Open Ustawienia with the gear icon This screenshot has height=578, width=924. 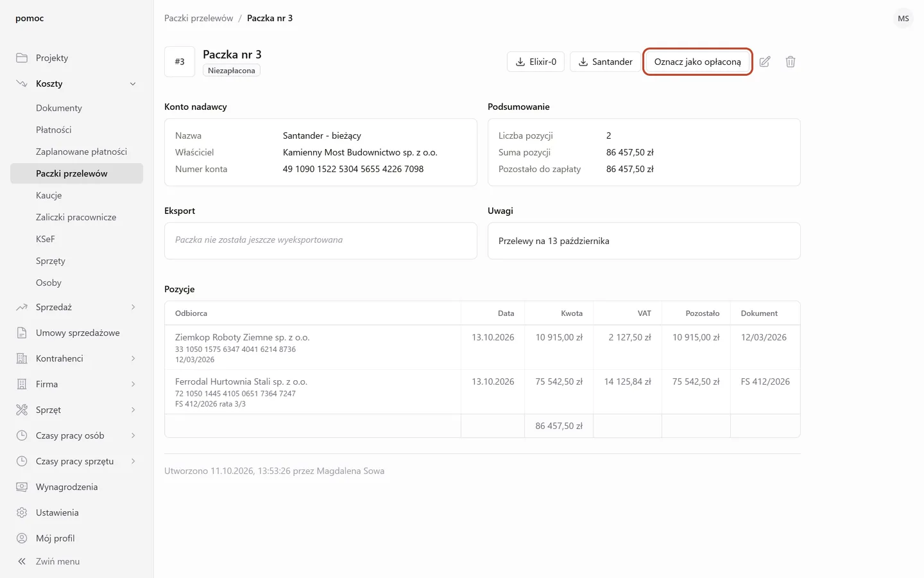coord(22,512)
